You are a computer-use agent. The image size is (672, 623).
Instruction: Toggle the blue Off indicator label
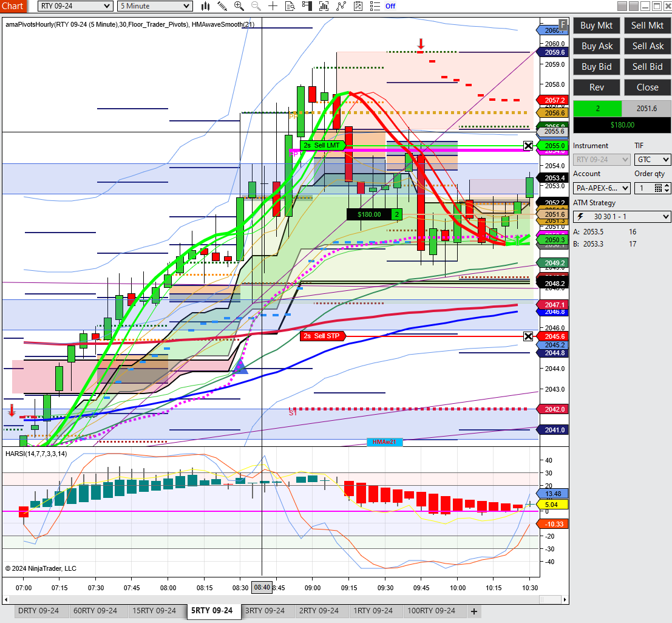pos(390,6)
